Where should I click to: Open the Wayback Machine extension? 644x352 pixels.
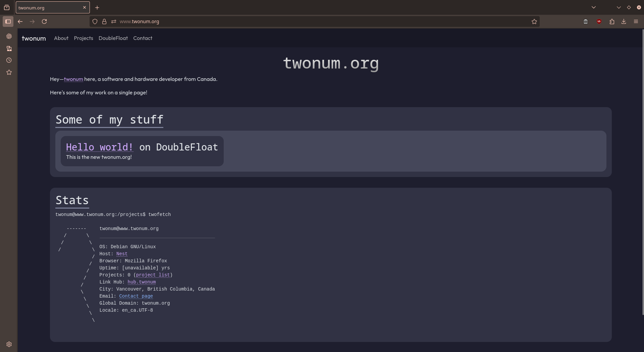586,21
